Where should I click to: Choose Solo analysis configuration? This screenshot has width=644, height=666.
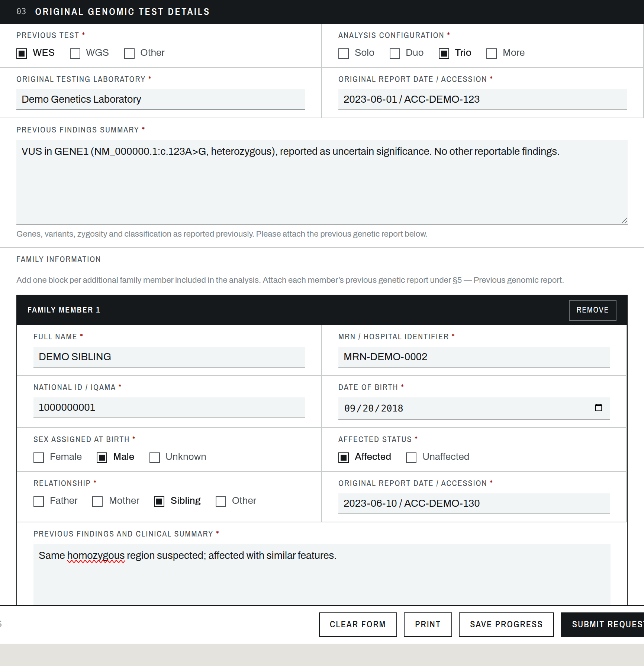click(x=344, y=54)
